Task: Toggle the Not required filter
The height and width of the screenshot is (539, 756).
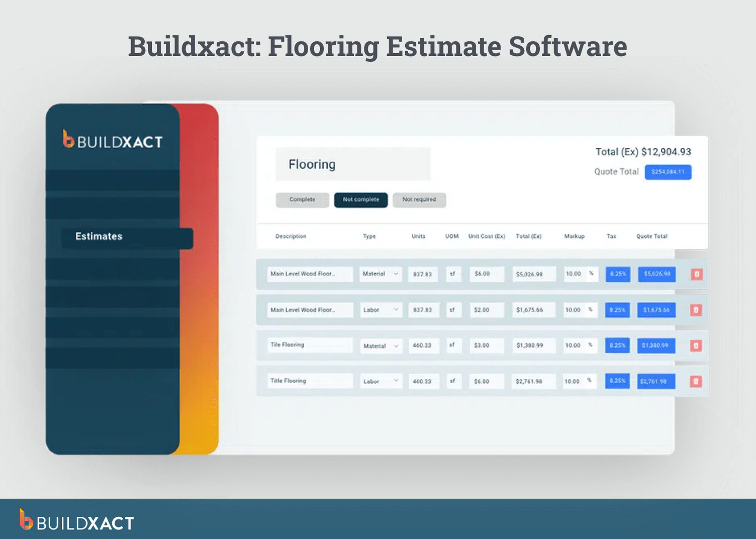Action: (x=419, y=199)
